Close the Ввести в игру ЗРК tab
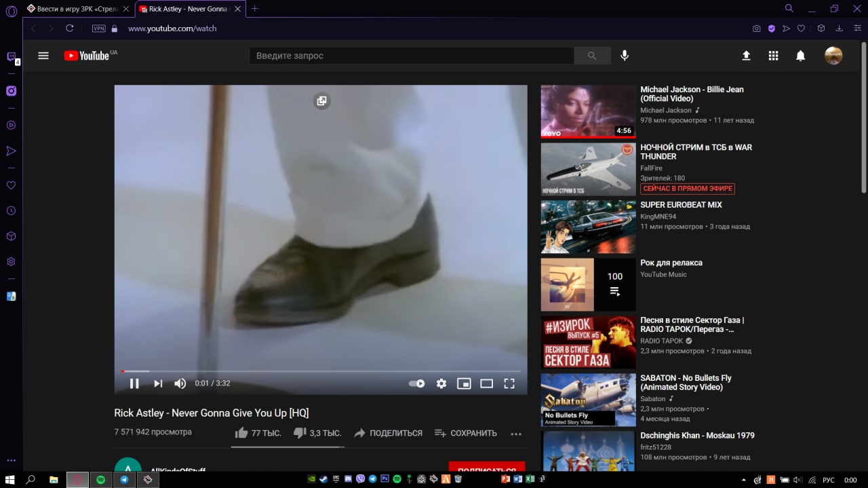Image resolution: width=868 pixels, height=488 pixels. (x=125, y=9)
